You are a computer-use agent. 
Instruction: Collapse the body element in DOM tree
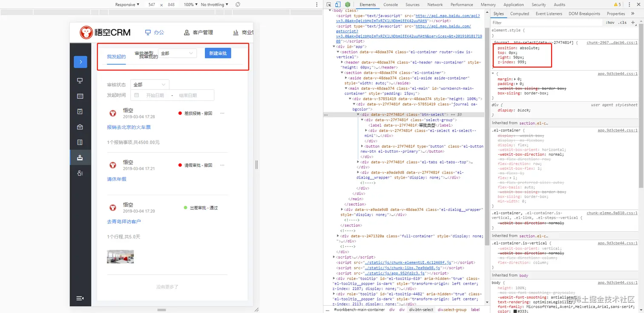pos(331,11)
